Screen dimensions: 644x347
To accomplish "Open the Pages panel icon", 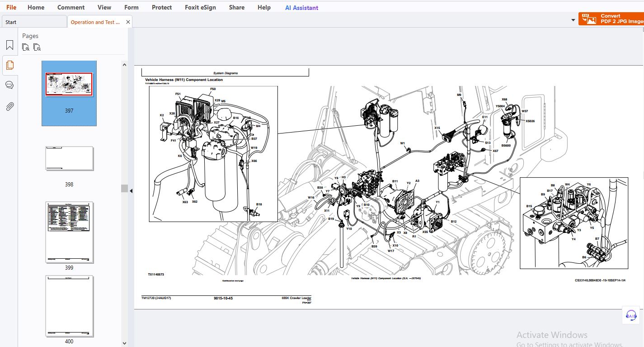I will click(x=9, y=65).
